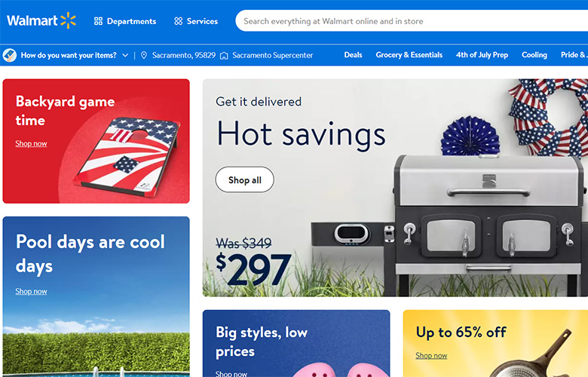Screen dimensions: 588x377
Task: Open the Services icon menu
Action: (x=179, y=21)
